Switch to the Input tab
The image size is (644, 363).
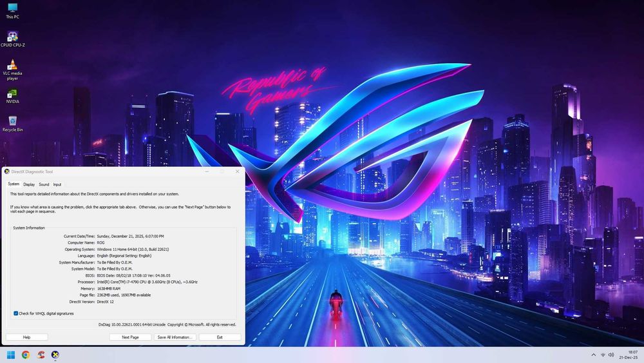click(57, 184)
